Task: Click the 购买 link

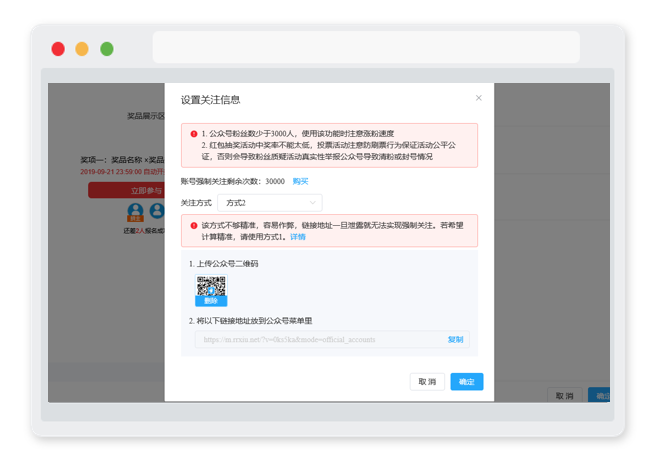Action: [301, 181]
